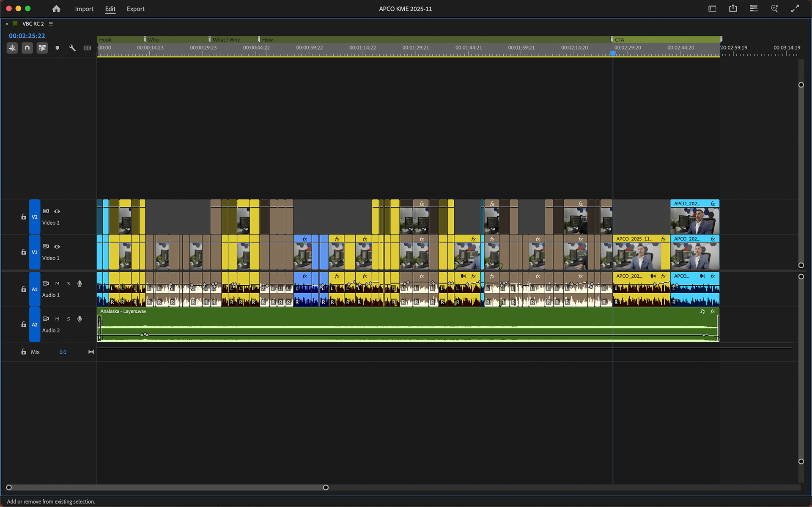812x507 pixels.
Task: Toggle the Video 1 lock
Action: [x=24, y=252]
